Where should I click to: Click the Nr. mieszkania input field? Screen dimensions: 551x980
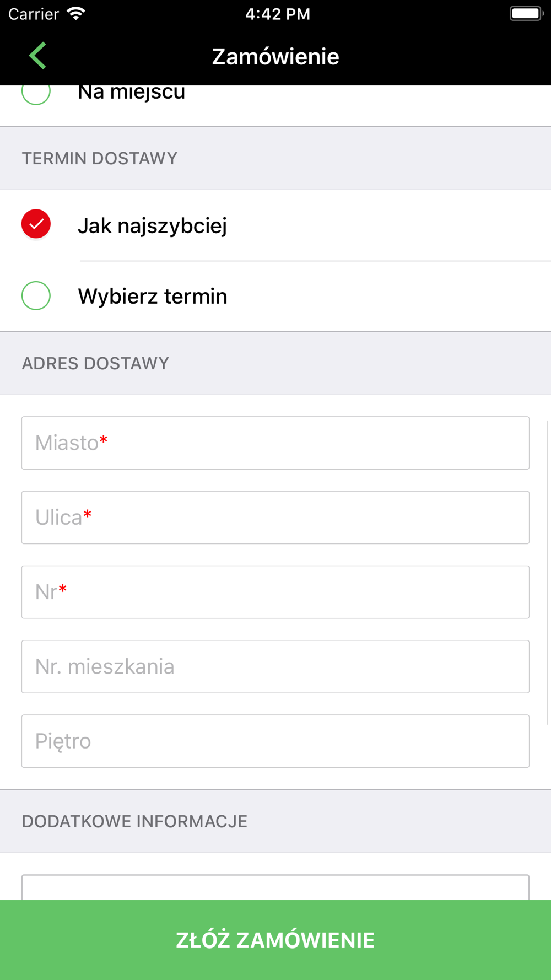tap(275, 667)
